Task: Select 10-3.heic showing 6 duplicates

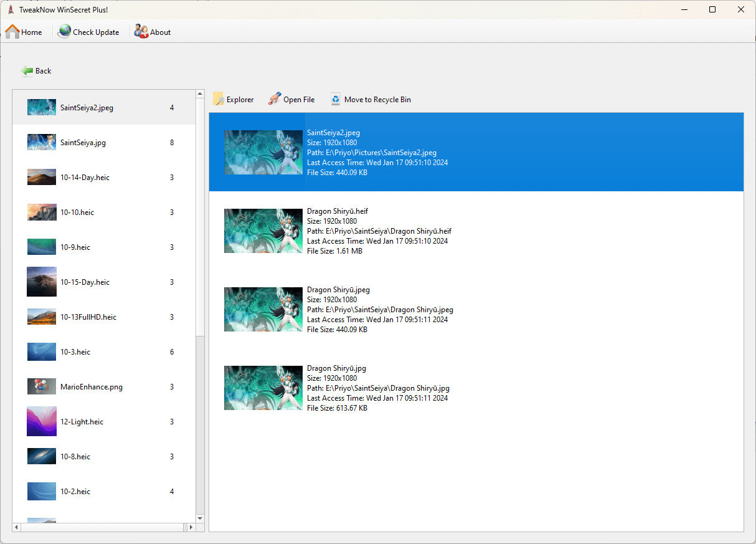Action: [100, 351]
